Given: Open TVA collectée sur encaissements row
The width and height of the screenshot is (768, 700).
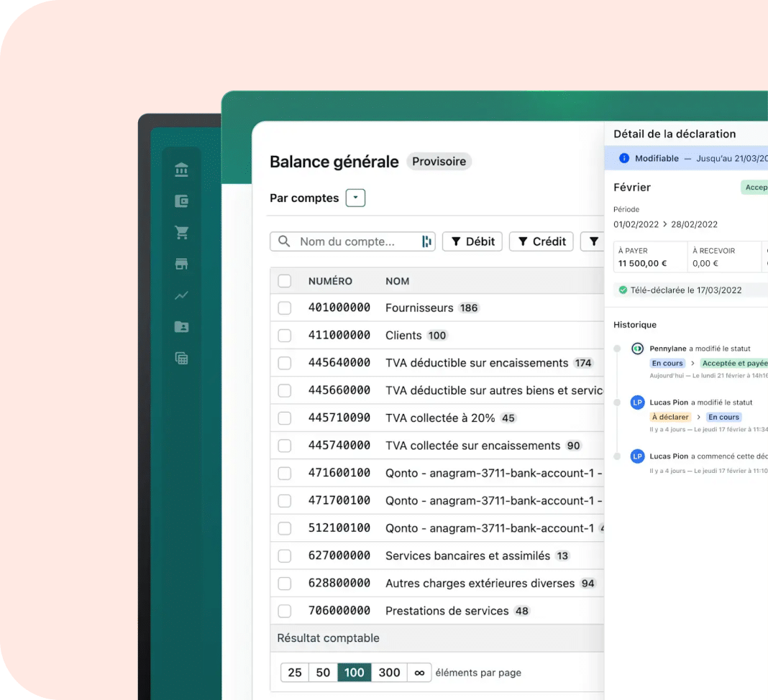Looking at the screenshot, I should tap(437, 446).
